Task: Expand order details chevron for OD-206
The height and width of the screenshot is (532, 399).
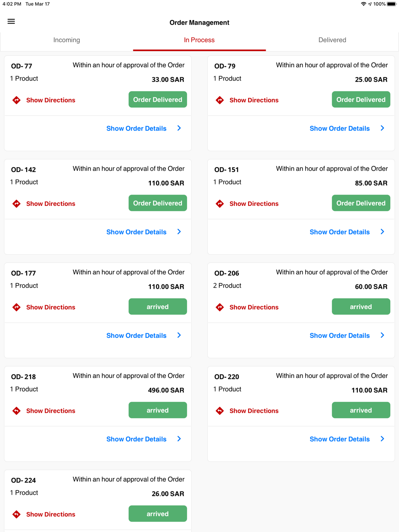Action: click(382, 335)
